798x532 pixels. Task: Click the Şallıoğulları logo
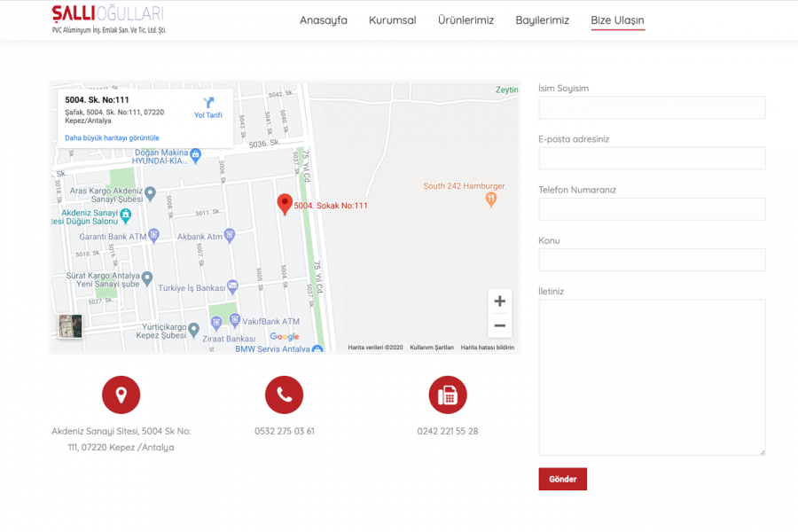[x=108, y=19]
